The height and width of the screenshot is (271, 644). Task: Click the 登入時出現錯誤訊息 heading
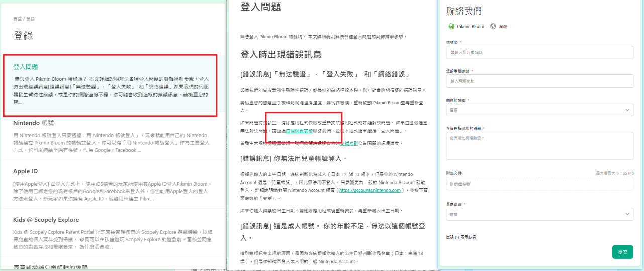tap(281, 54)
